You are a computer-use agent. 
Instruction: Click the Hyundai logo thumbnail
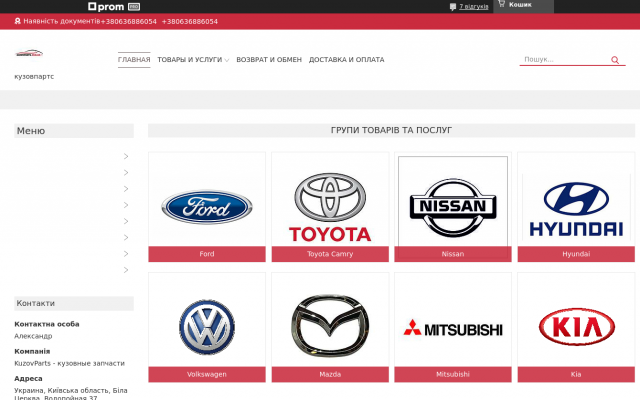pos(576,209)
